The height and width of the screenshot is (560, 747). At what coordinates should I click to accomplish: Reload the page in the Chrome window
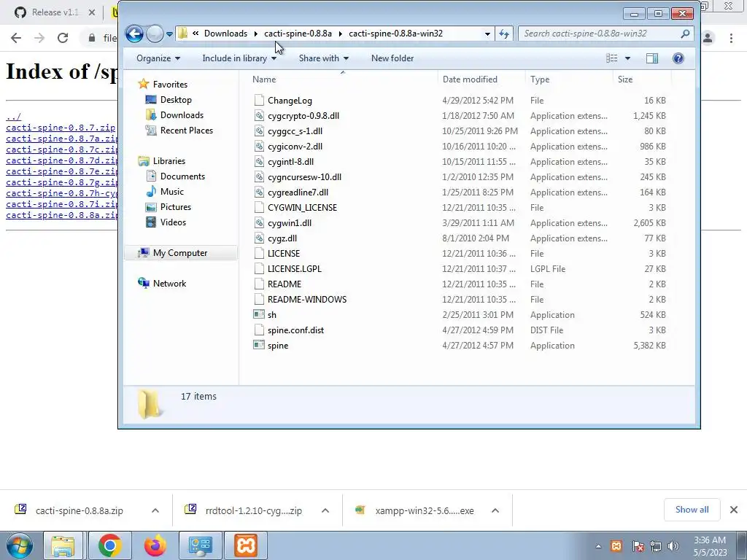[63, 38]
